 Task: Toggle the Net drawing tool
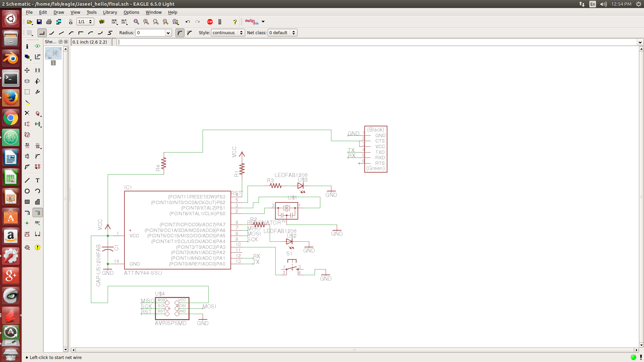38,213
